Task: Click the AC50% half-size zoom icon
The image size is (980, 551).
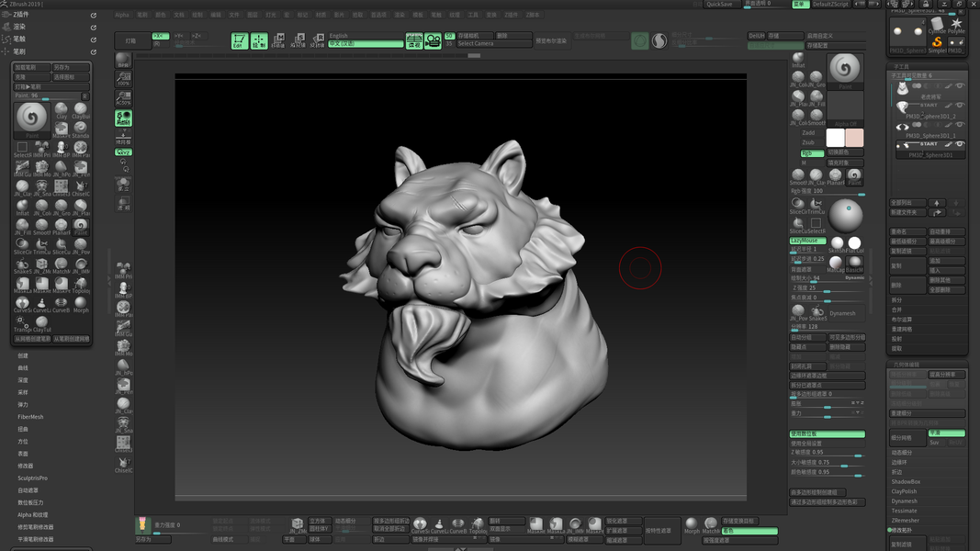Action: point(123,98)
